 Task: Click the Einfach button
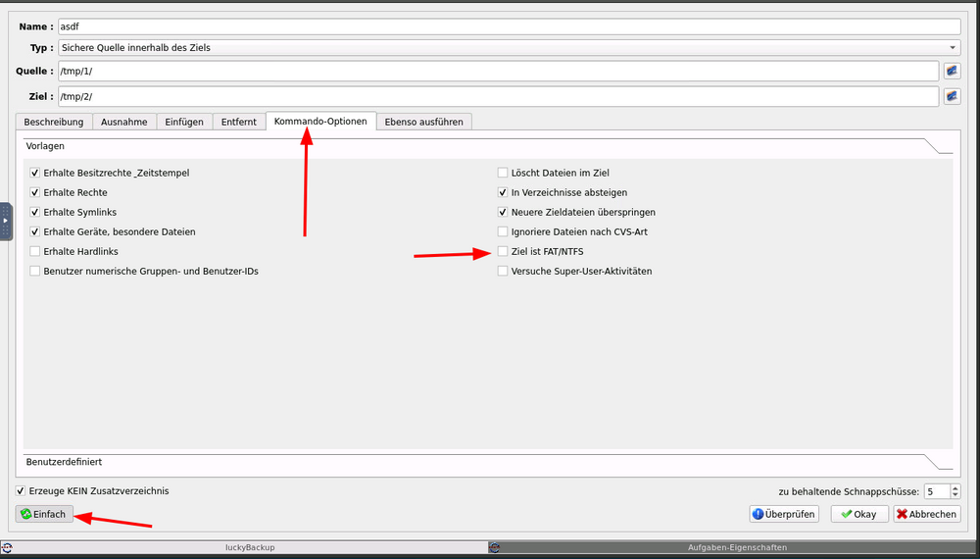44,514
